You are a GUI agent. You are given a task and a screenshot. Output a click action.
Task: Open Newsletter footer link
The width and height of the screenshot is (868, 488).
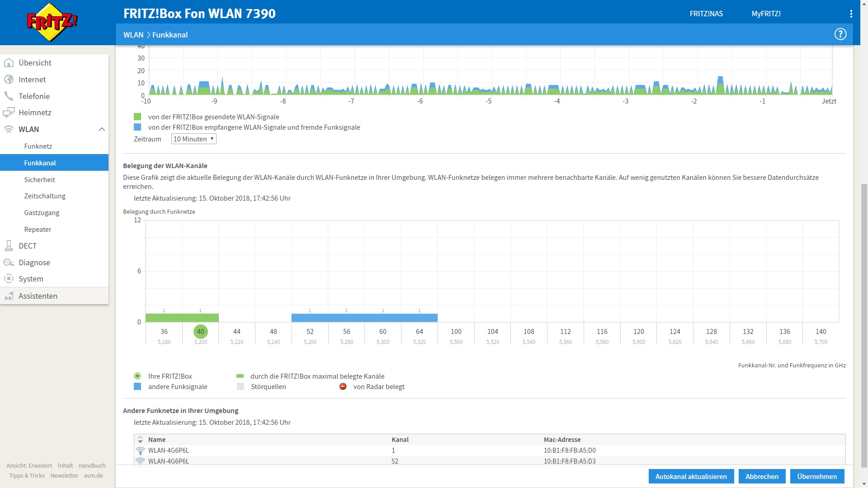[x=64, y=475]
